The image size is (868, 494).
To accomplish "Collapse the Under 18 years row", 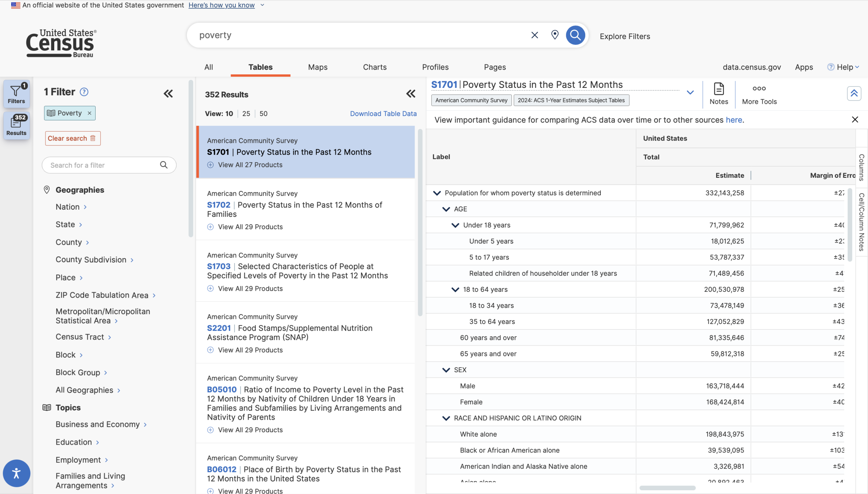I will pyautogui.click(x=455, y=225).
